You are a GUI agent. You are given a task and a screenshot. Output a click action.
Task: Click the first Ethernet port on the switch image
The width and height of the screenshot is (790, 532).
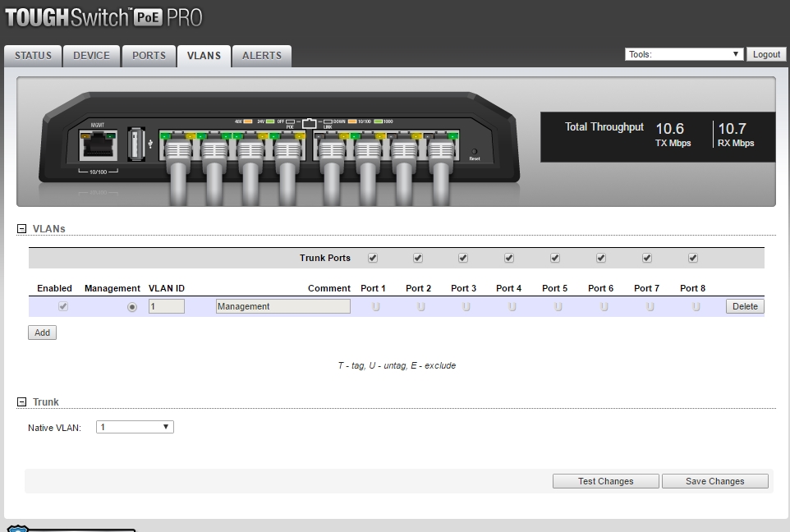point(176,148)
